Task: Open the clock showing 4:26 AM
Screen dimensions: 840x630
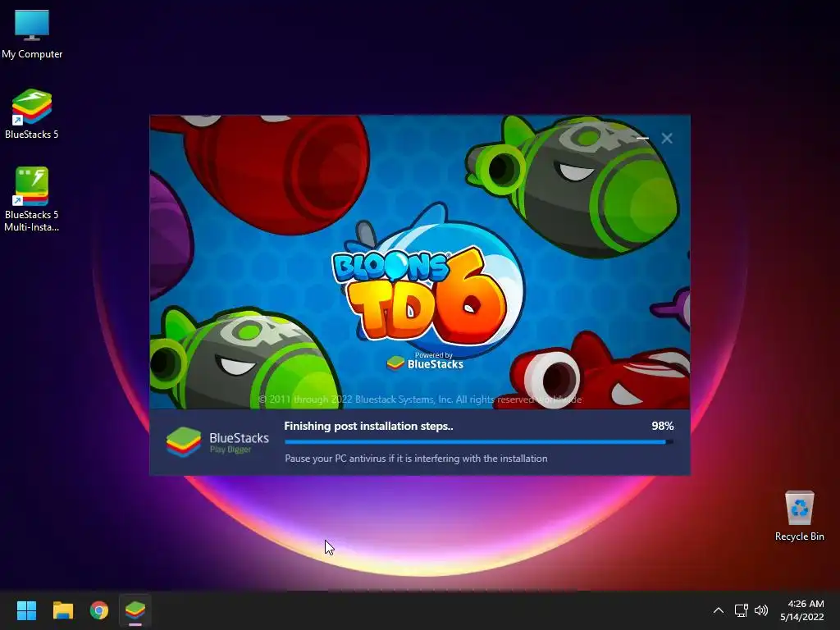Action: 802,610
